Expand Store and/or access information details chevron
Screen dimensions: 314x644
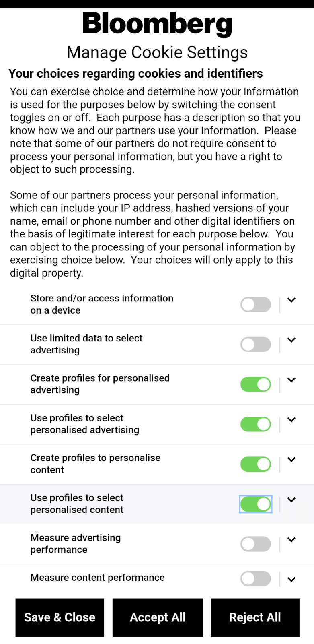tap(291, 300)
